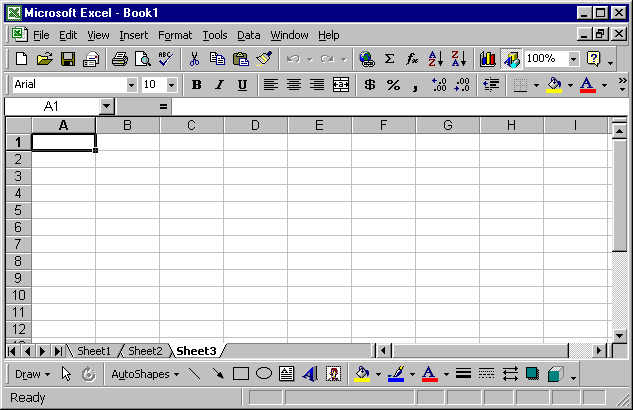Increase Decimal places icon

click(439, 85)
